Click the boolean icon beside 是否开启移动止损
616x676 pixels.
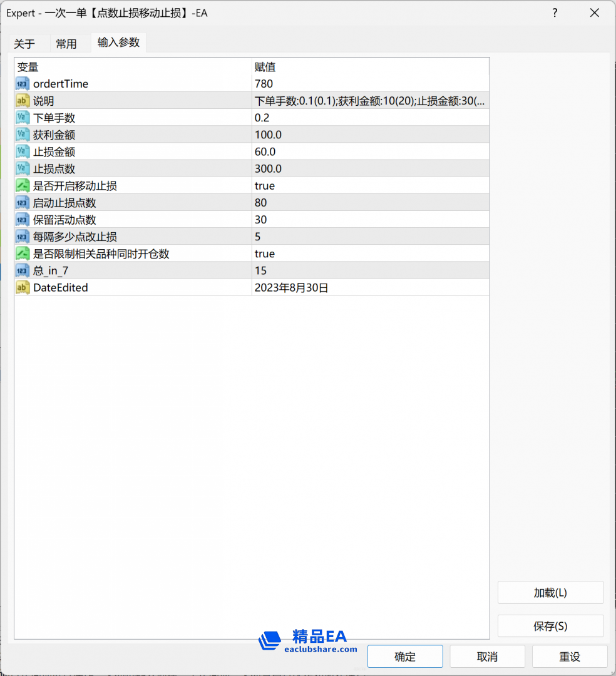click(x=23, y=186)
